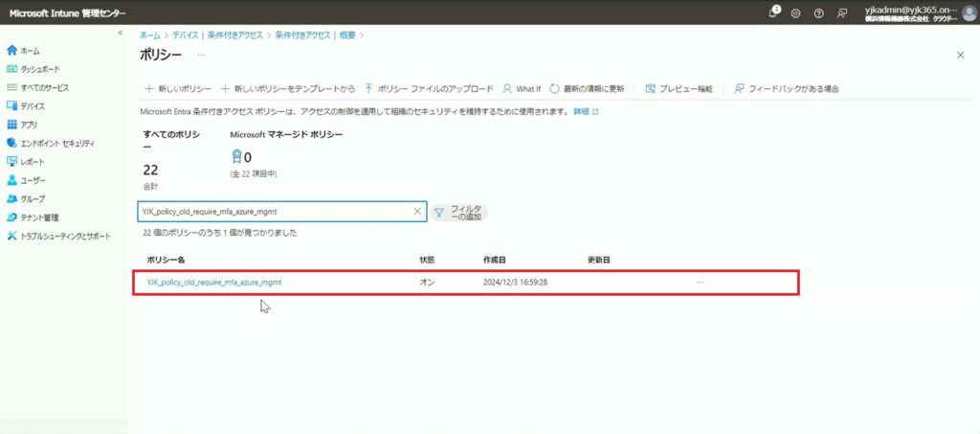Viewport: 980px width, 434px height.
Task: Open the settings gear icon
Action: pyautogui.click(x=795, y=13)
